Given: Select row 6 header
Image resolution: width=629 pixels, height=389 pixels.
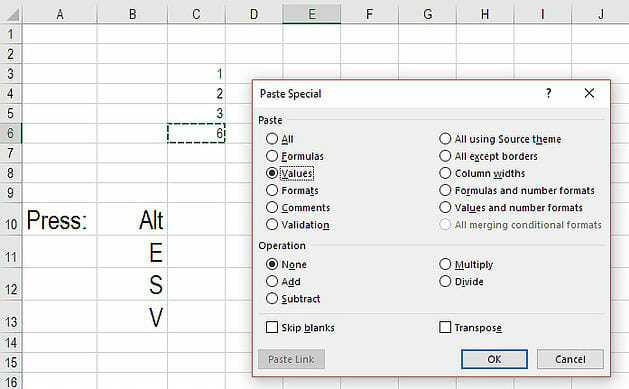Looking at the screenshot, I should click(11, 133).
